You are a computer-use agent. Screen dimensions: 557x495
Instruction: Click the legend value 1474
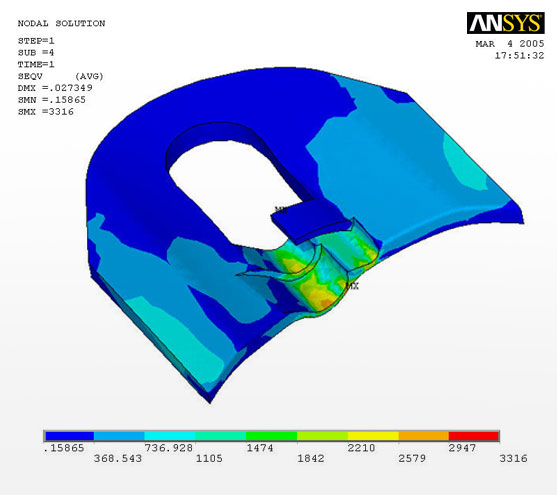click(260, 448)
